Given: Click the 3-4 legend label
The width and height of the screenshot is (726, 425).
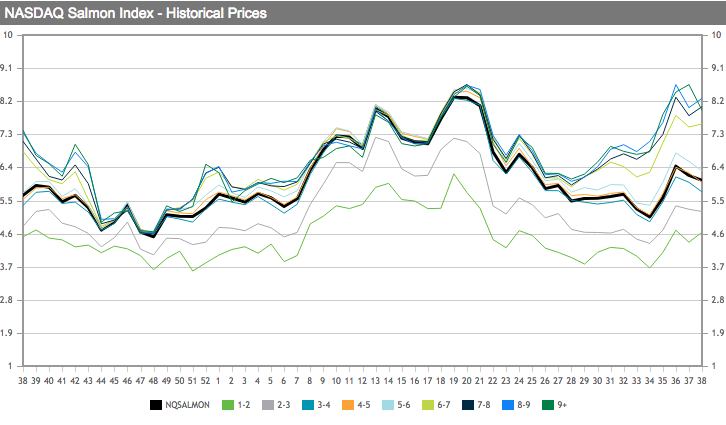Looking at the screenshot, I should click(324, 405).
